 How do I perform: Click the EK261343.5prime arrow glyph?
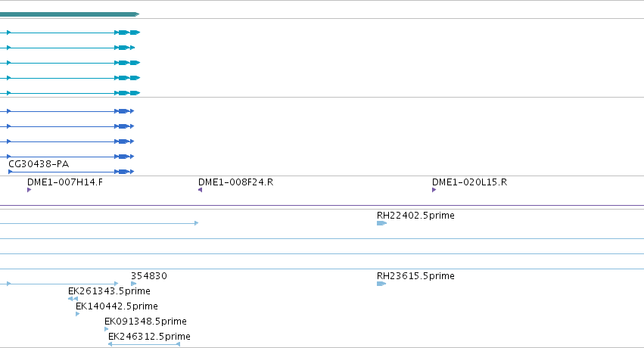pyautogui.click(x=73, y=299)
